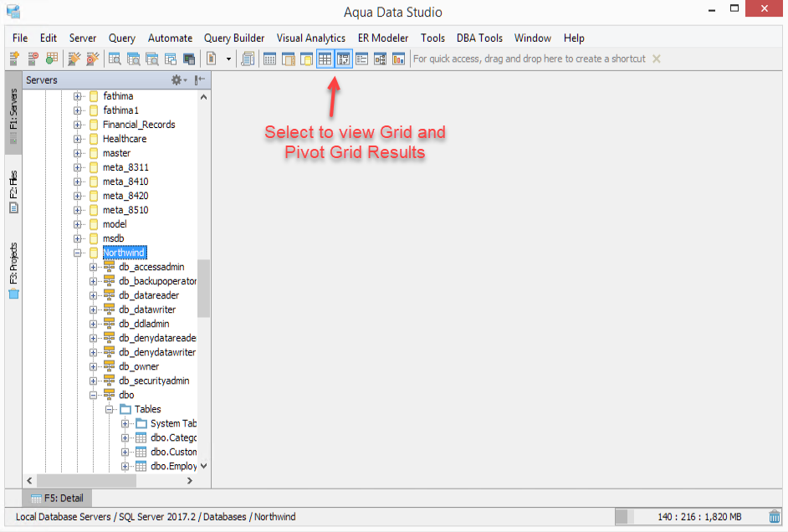Open the Servers panel gear settings menu

coord(179,79)
